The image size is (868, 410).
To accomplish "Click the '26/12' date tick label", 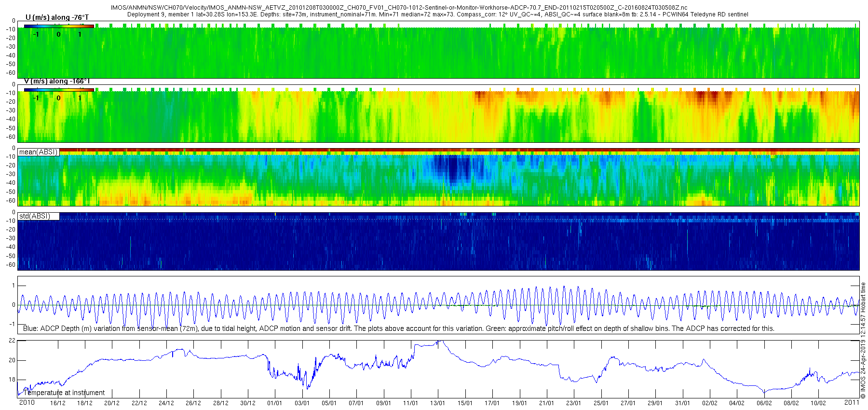I will point(193,403).
